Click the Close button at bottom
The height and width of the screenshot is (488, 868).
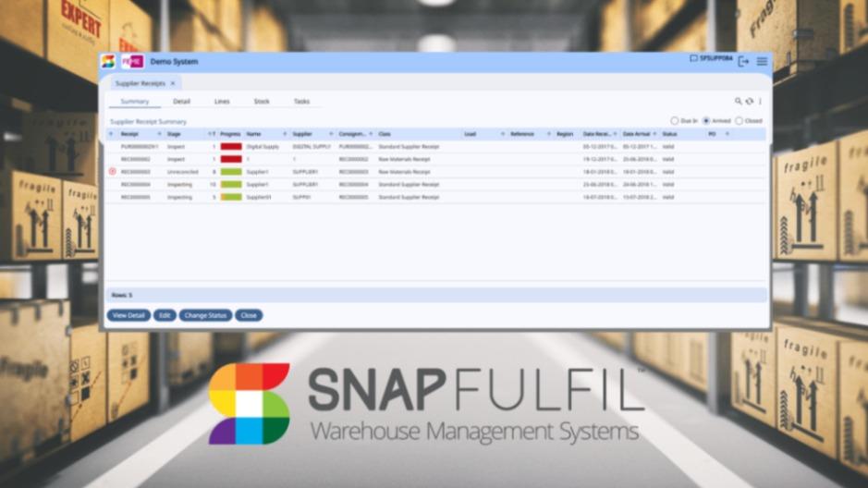[249, 315]
